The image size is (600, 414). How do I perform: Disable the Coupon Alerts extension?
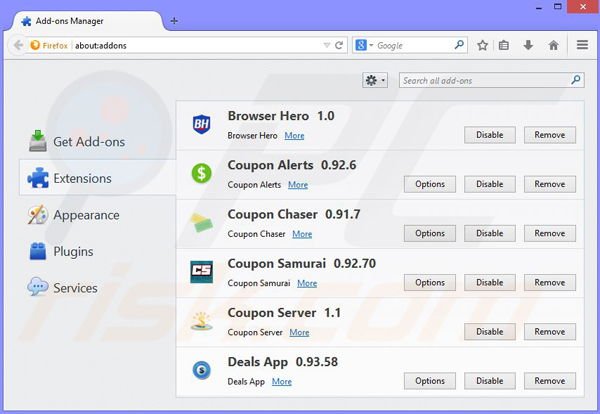point(490,184)
